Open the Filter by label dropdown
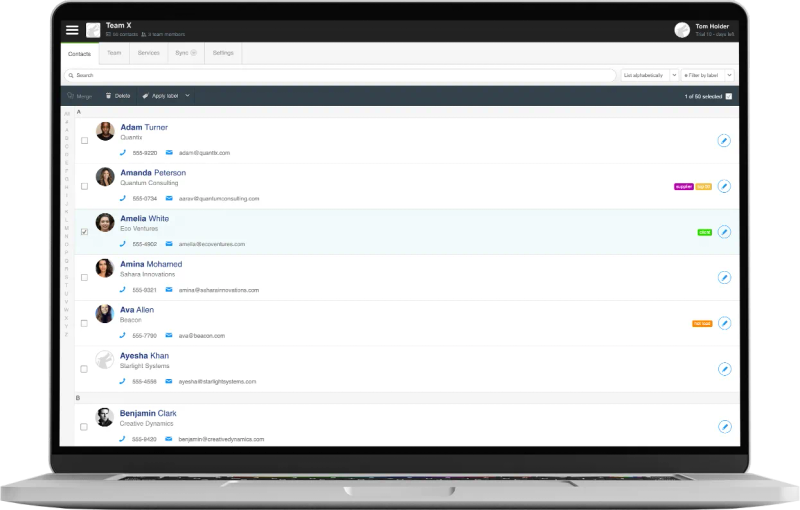 tap(708, 75)
